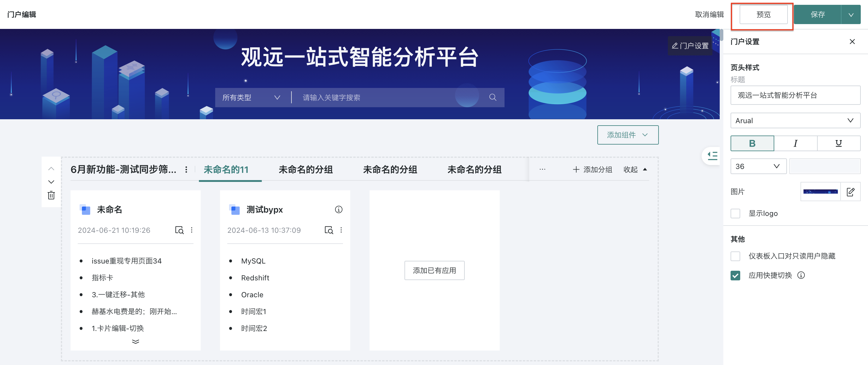Open the 保存 dropdown arrow

[x=851, y=14]
